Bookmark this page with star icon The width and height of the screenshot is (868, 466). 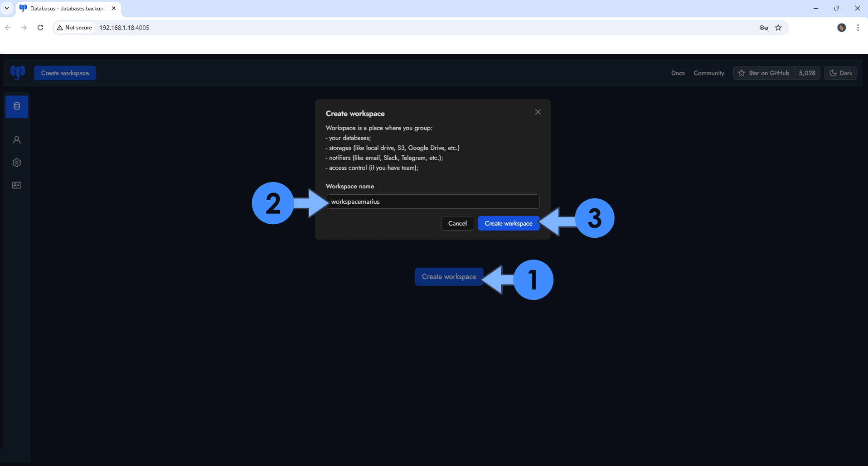click(x=778, y=28)
